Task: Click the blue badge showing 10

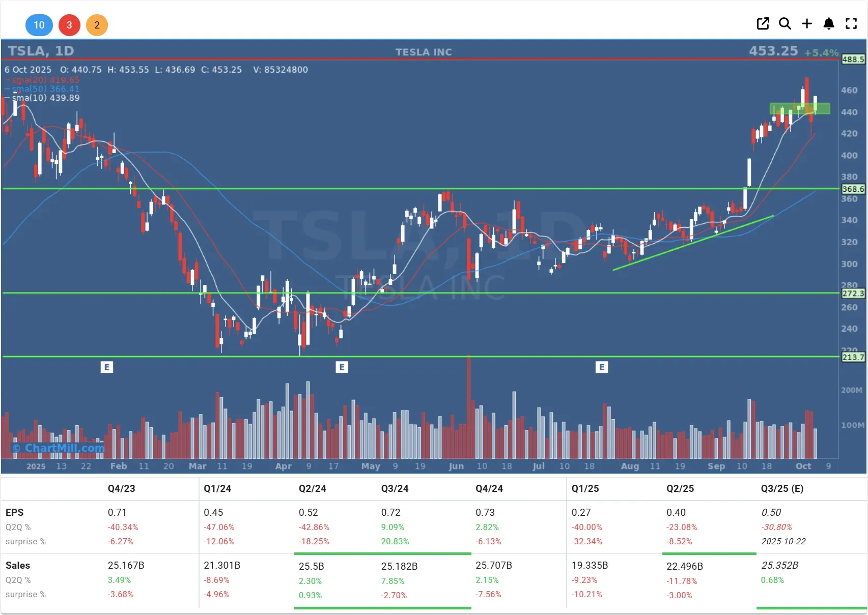Action: (39, 25)
